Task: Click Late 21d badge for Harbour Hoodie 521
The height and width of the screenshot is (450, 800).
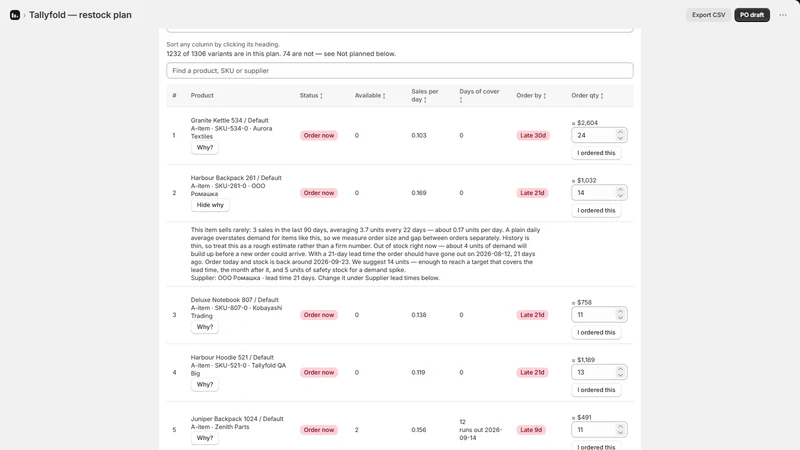Action: click(x=532, y=372)
